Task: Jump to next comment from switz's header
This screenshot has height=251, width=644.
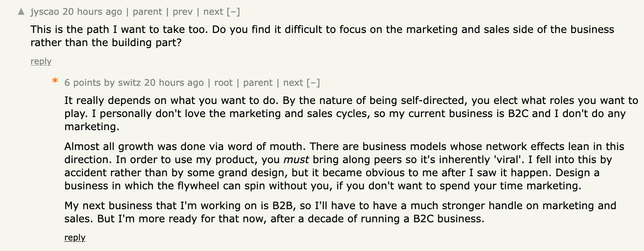Action: pyautogui.click(x=293, y=83)
